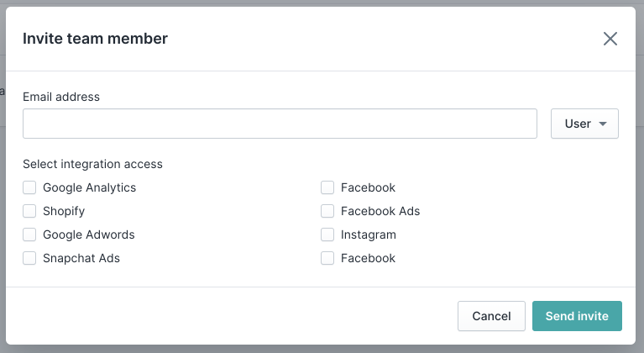The width and height of the screenshot is (644, 353).
Task: Click the Shopify label text
Action: point(64,211)
